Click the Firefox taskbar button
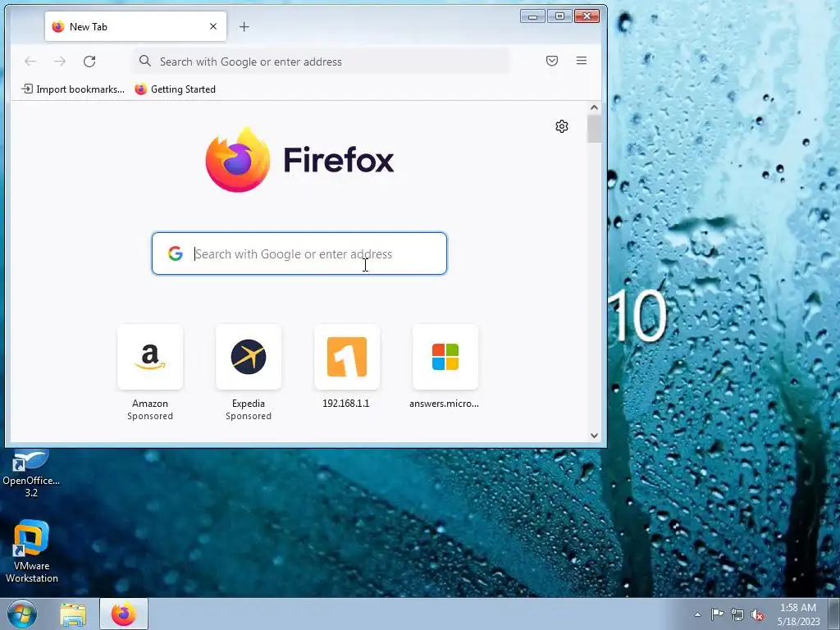This screenshot has width=840, height=630. [x=124, y=614]
